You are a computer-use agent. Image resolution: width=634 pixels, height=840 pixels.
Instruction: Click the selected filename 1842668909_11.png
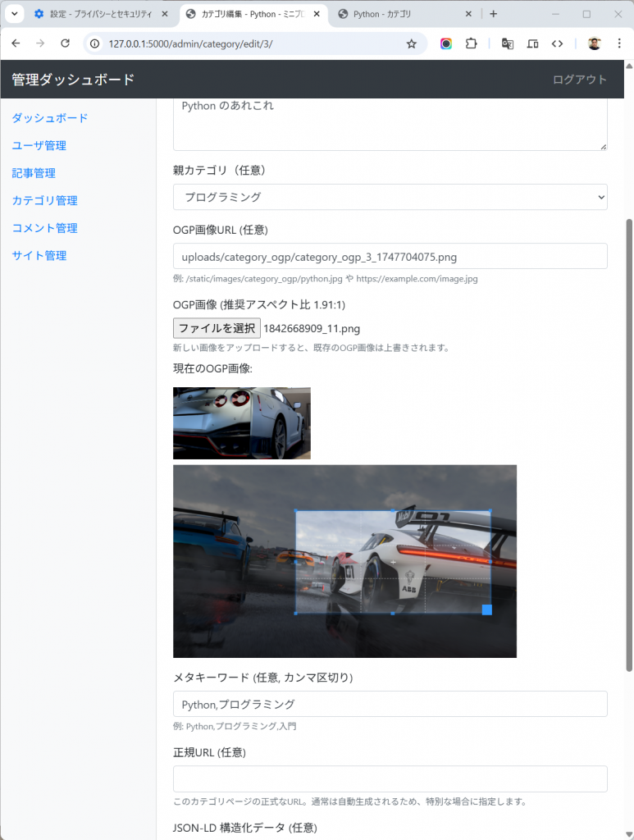tap(312, 328)
